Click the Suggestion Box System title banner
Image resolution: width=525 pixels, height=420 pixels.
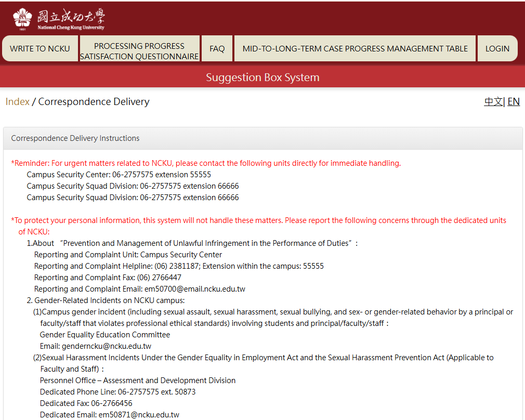pyautogui.click(x=262, y=77)
